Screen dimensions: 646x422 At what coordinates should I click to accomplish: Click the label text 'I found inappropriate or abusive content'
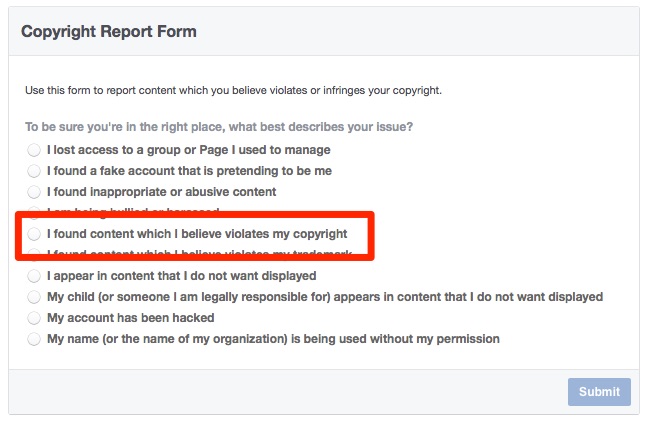[161, 192]
